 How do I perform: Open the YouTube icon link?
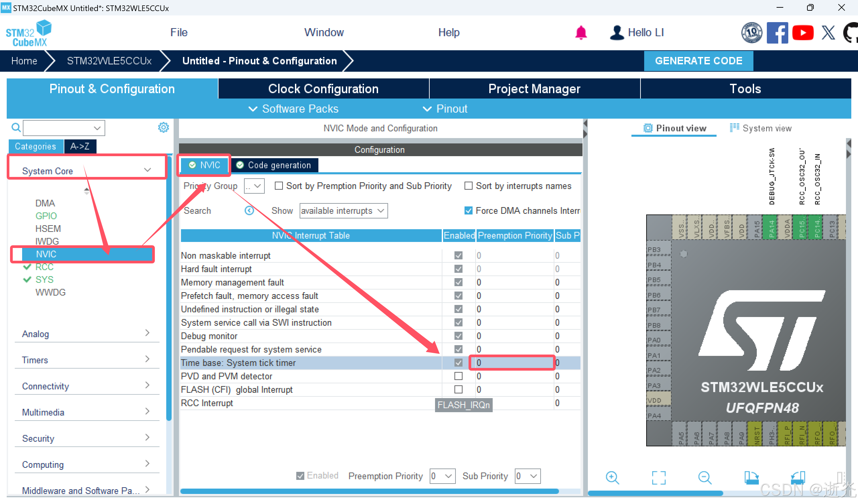tap(803, 33)
